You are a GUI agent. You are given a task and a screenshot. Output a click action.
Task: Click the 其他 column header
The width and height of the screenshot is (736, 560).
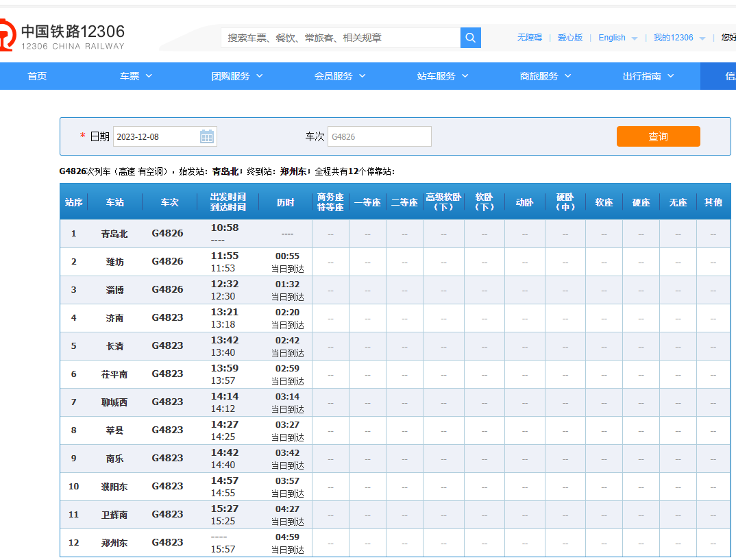coord(713,202)
